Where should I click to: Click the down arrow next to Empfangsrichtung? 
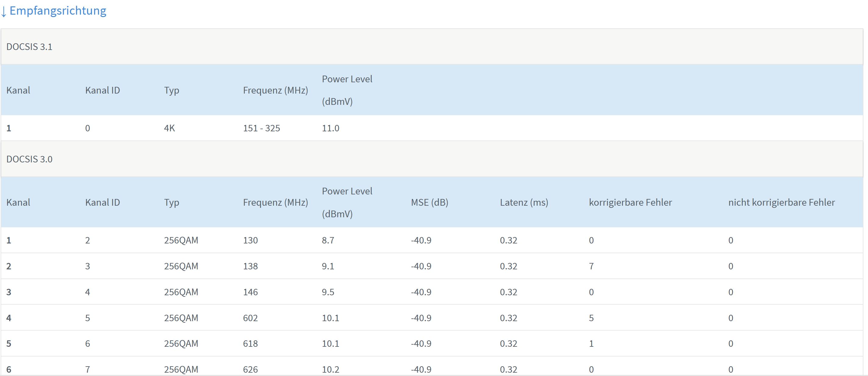click(4, 12)
